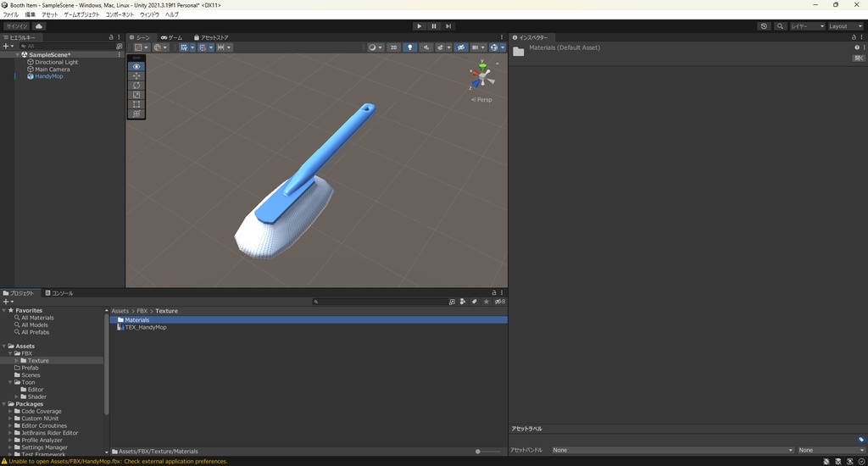Image resolution: width=868 pixels, height=466 pixels.
Task: Toggle 2D view mode in scene
Action: point(393,47)
